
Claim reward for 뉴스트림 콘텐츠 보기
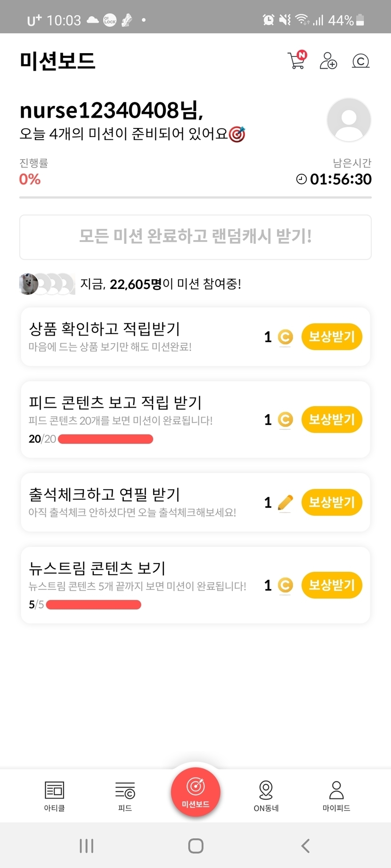[332, 585]
